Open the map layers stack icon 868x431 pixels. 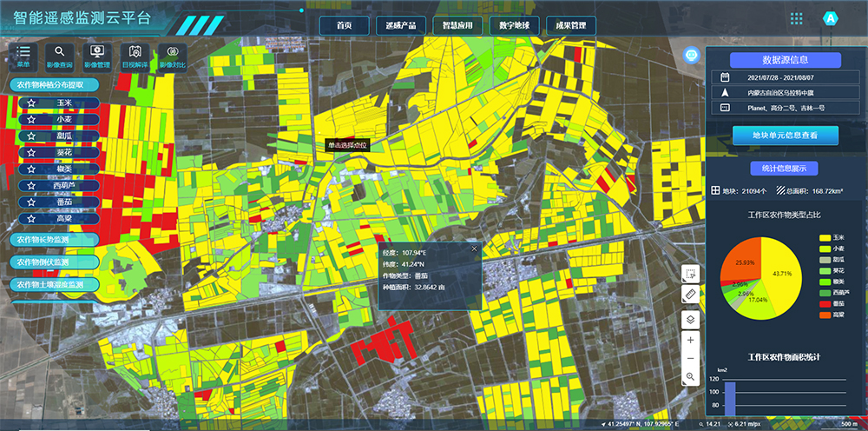point(690,318)
